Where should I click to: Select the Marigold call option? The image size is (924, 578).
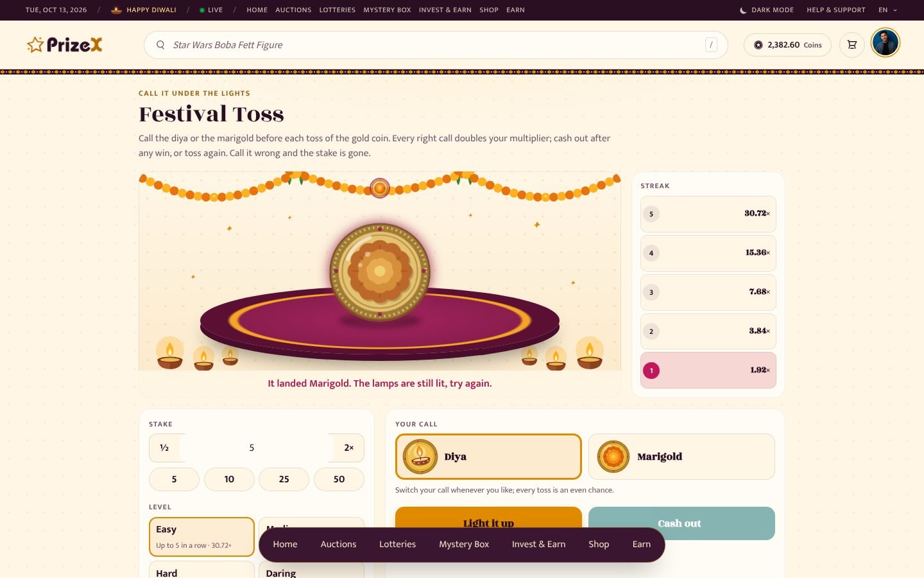point(681,457)
